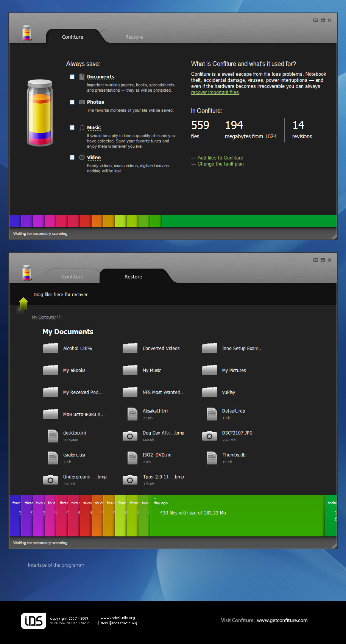The image size is (346, 644).
Task: Visit www.indestudio.org in the footer
Action: point(118,618)
